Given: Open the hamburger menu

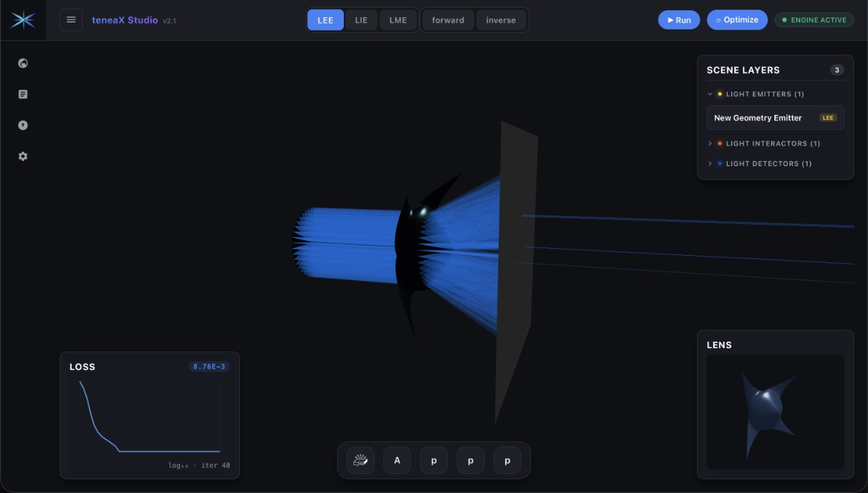Looking at the screenshot, I should [x=71, y=20].
